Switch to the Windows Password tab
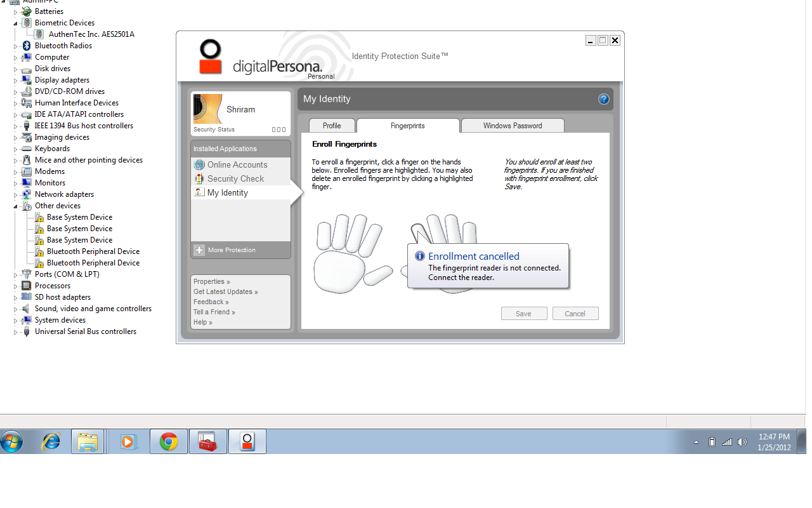 click(513, 126)
